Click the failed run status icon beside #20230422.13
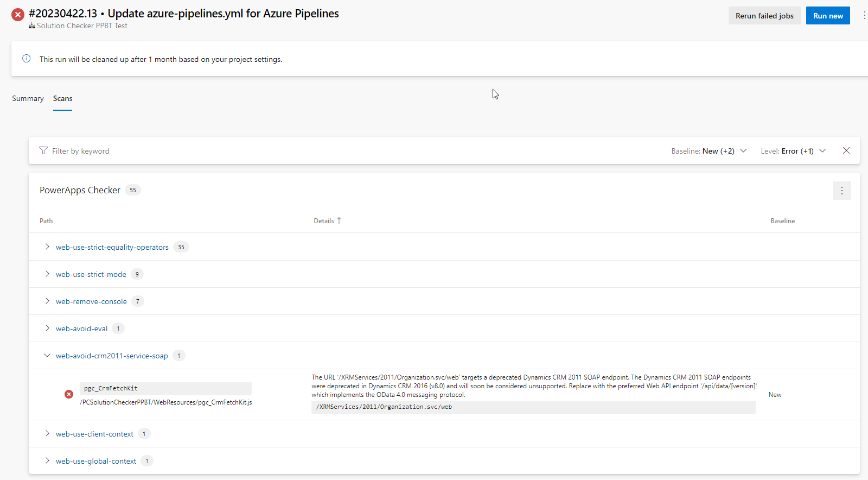This screenshot has height=480, width=868. pos(18,15)
